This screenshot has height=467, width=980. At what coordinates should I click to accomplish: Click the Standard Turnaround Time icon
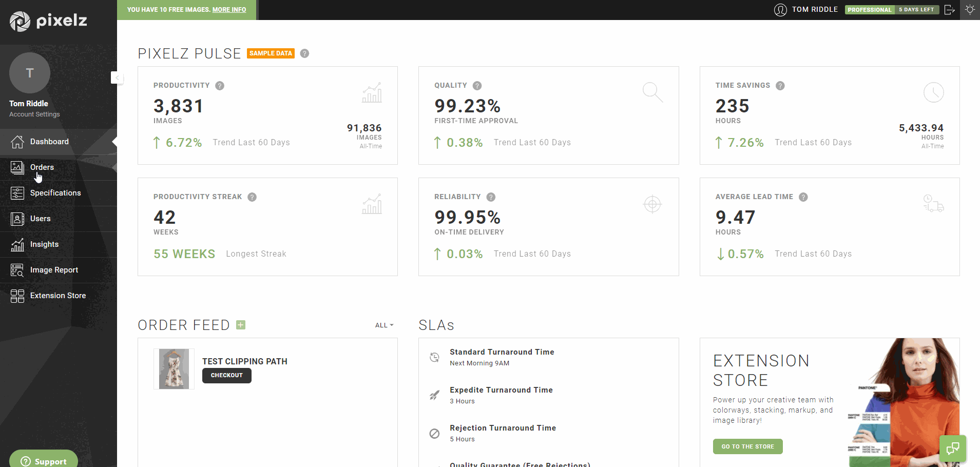tap(434, 357)
